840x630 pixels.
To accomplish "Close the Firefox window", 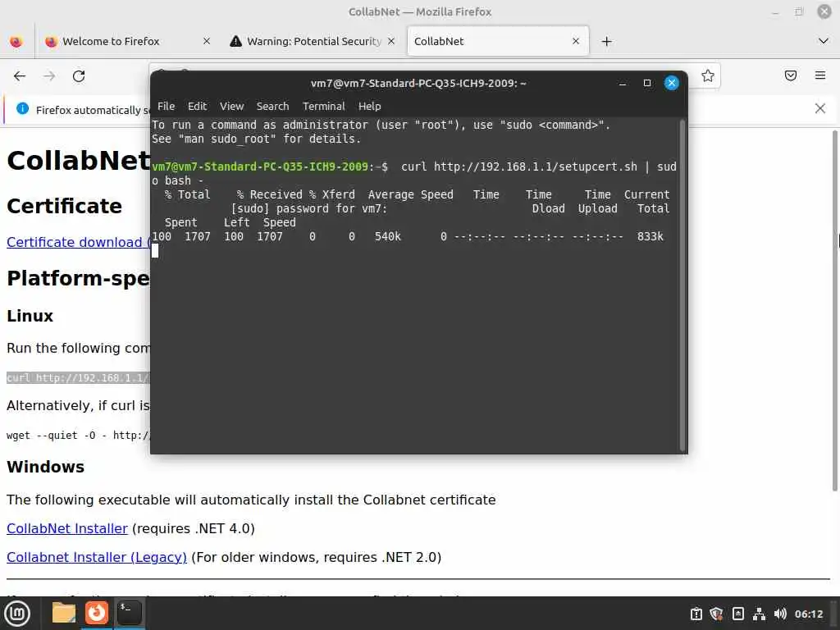I will tap(824, 11).
